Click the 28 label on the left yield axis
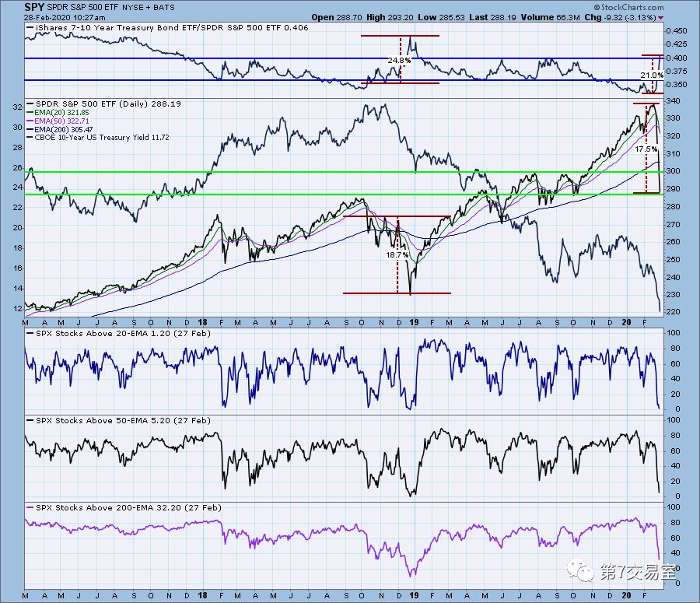This screenshot has width=700, height=603. (x=18, y=147)
